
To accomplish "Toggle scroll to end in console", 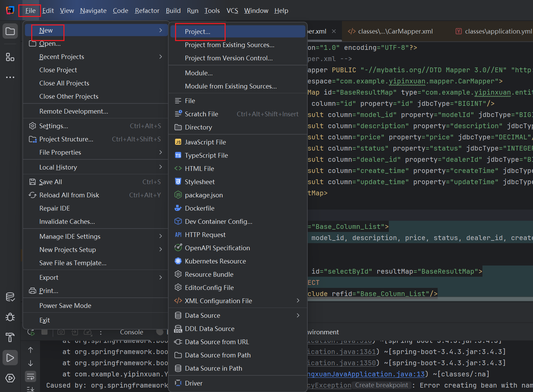I will 31,389.
